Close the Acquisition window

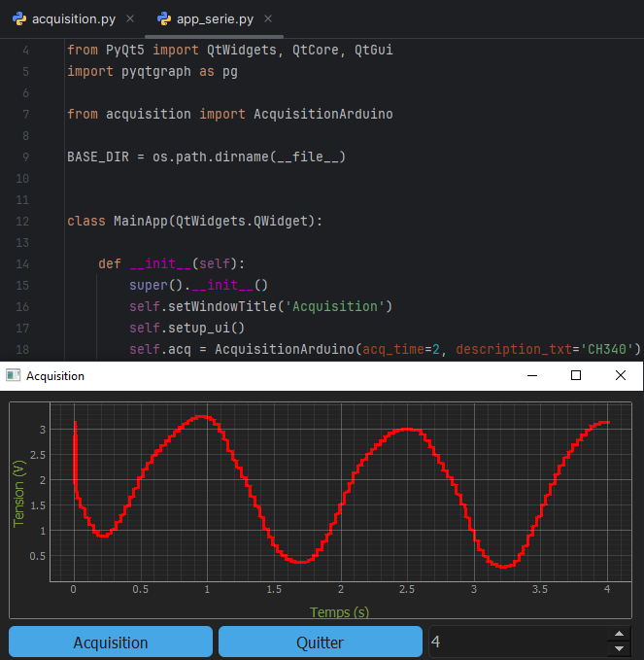coord(621,375)
